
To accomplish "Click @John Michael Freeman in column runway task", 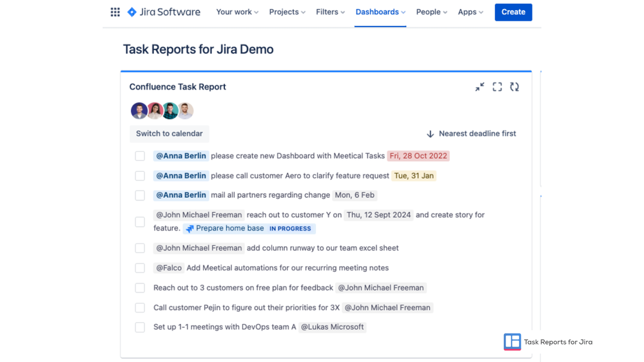I will click(199, 248).
